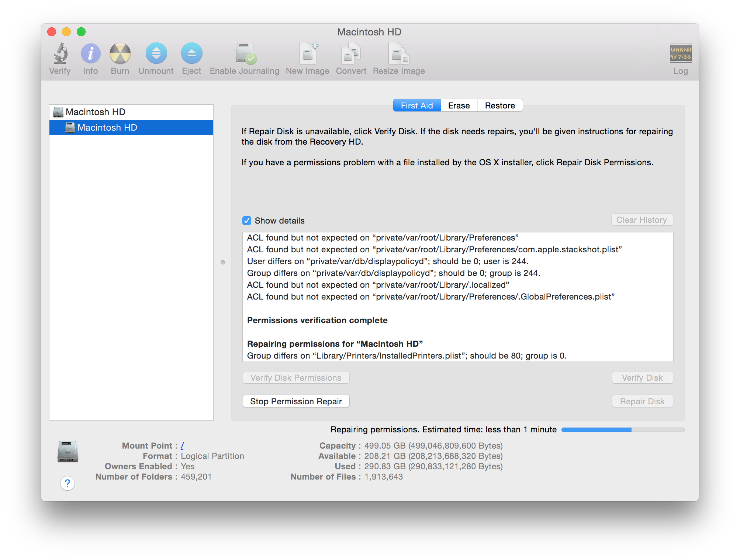Click the com.apple.stackshot.plist log entry

[435, 249]
